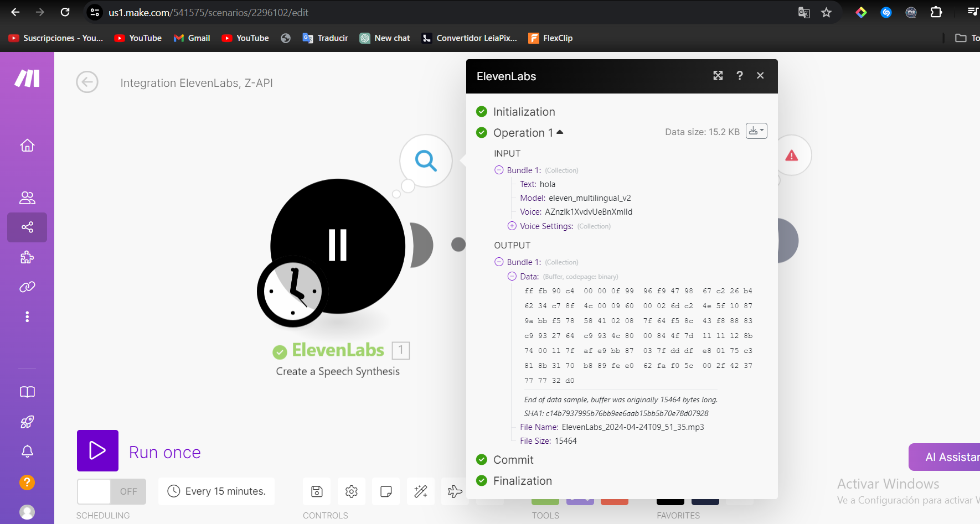Open the What's new rocket icon

click(x=27, y=422)
